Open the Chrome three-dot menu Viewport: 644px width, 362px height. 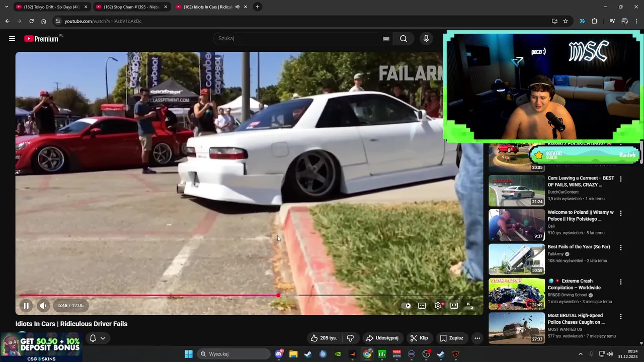[x=637, y=21]
